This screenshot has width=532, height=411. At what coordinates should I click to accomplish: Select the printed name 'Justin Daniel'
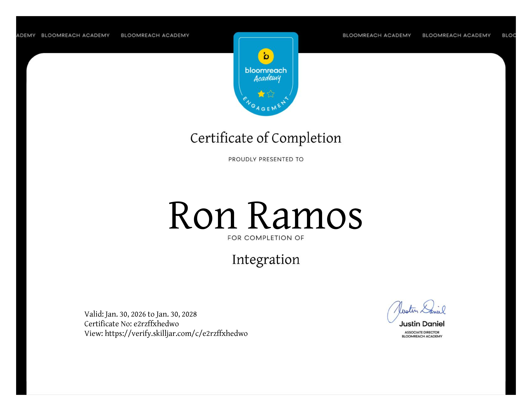[x=422, y=324]
